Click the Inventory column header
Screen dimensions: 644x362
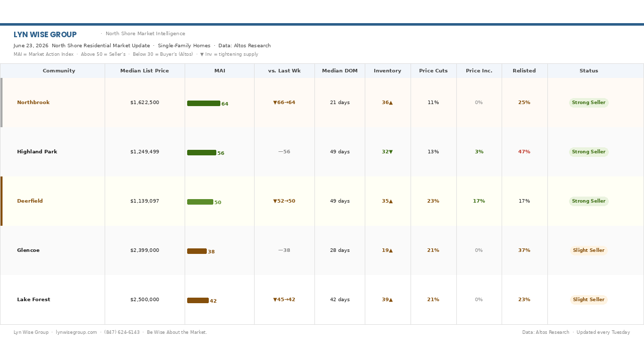387,71
